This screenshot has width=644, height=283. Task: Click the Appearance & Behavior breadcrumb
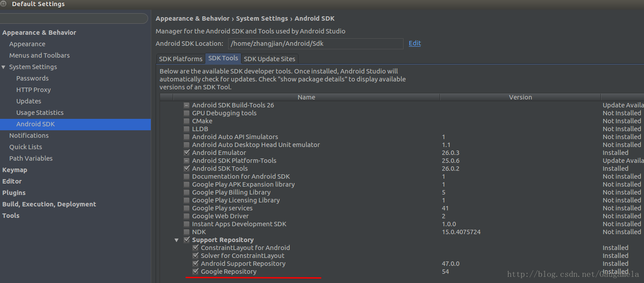point(193,18)
